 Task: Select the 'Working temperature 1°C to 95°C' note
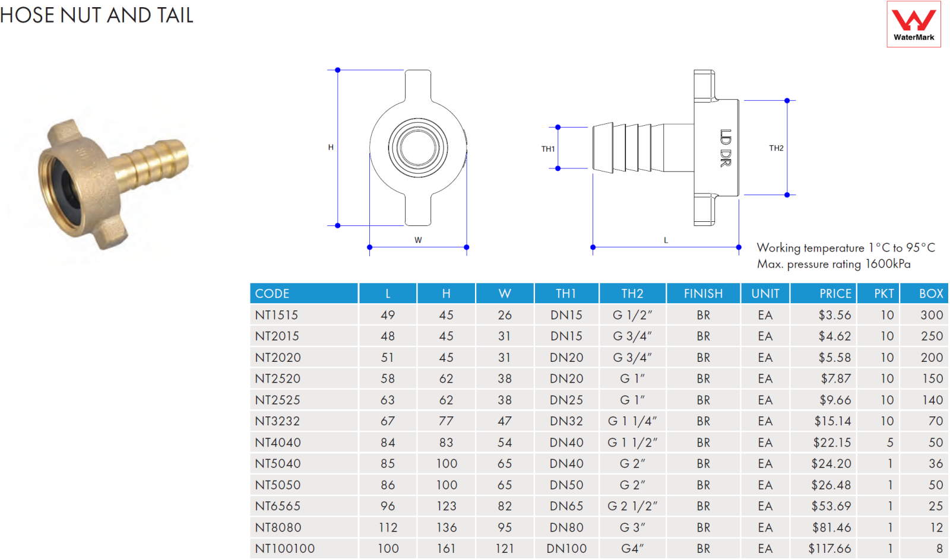(x=845, y=248)
